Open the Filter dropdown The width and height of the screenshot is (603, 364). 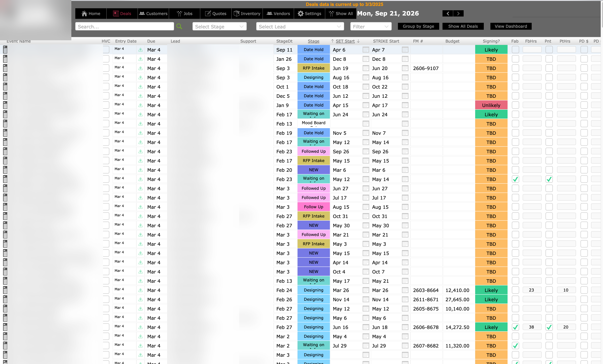click(371, 26)
